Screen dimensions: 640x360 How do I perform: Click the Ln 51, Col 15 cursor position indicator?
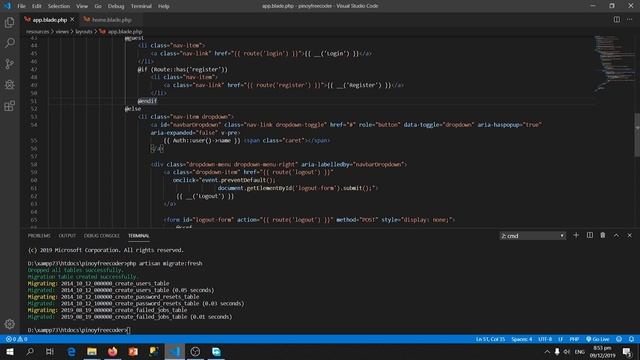(490, 339)
